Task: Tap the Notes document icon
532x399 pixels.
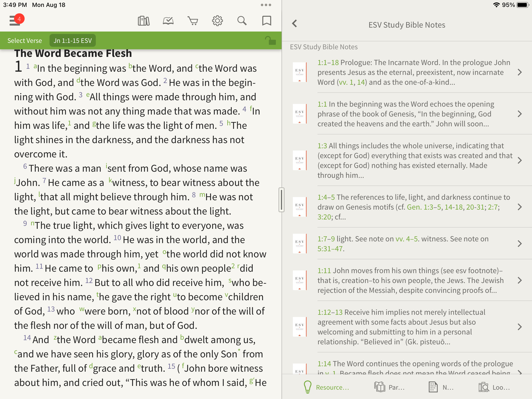Action: pos(433,387)
